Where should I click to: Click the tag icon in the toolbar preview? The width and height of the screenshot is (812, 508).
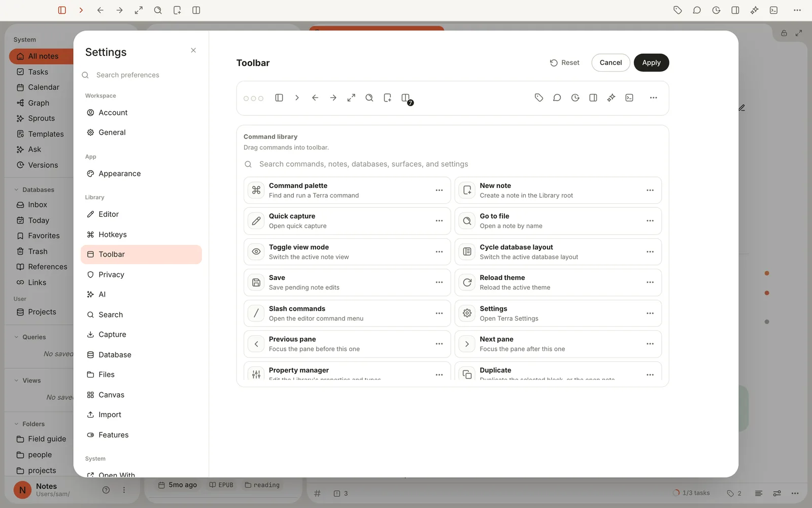(x=539, y=98)
